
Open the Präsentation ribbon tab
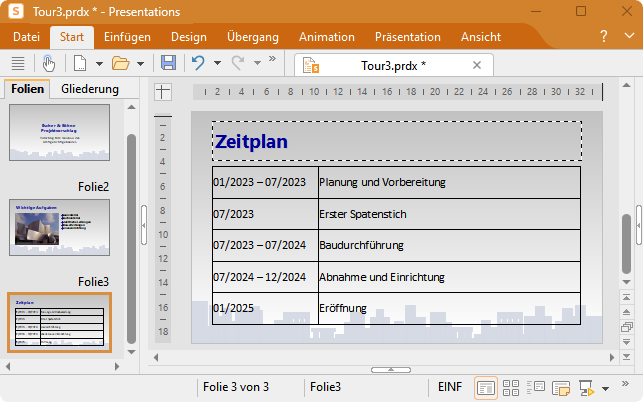408,37
